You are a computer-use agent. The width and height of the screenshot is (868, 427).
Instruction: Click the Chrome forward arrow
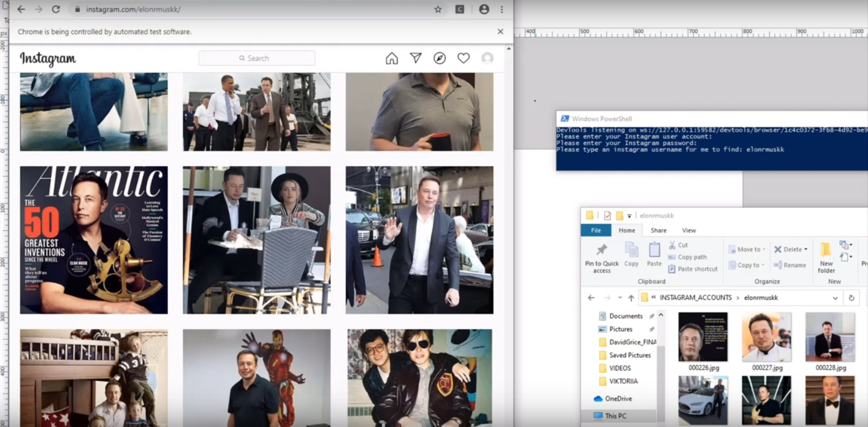[39, 9]
